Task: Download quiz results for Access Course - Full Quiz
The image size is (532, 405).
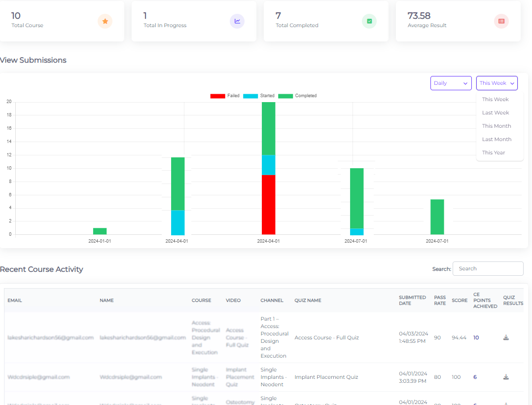Action: [x=506, y=337]
